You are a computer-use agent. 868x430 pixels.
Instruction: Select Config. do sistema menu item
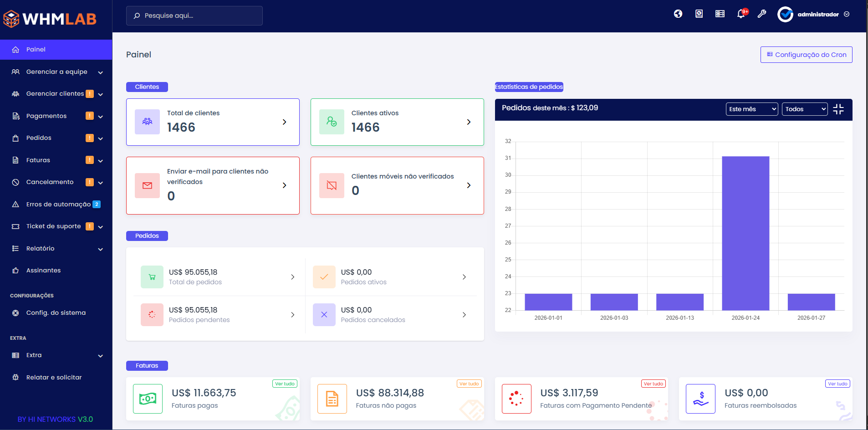56,313
